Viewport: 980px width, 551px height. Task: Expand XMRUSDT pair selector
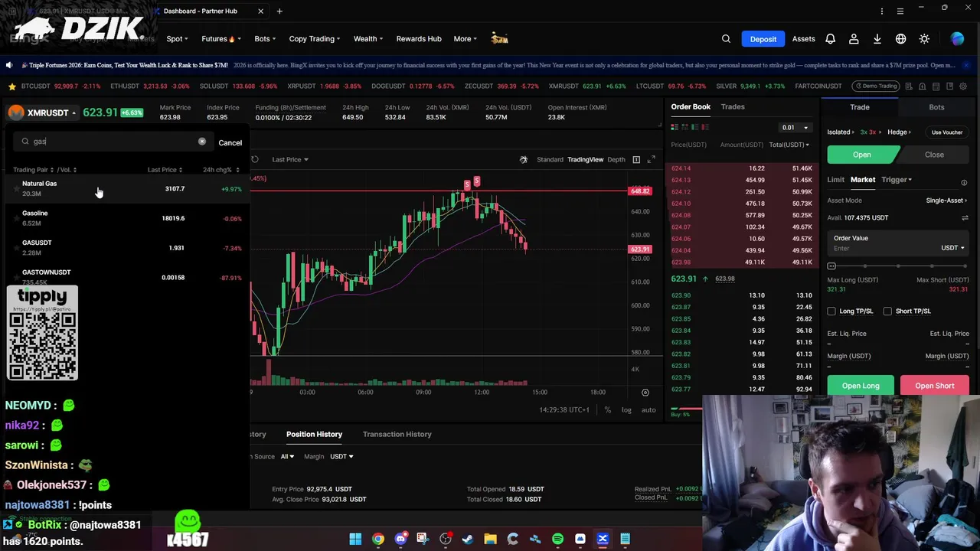(43, 112)
